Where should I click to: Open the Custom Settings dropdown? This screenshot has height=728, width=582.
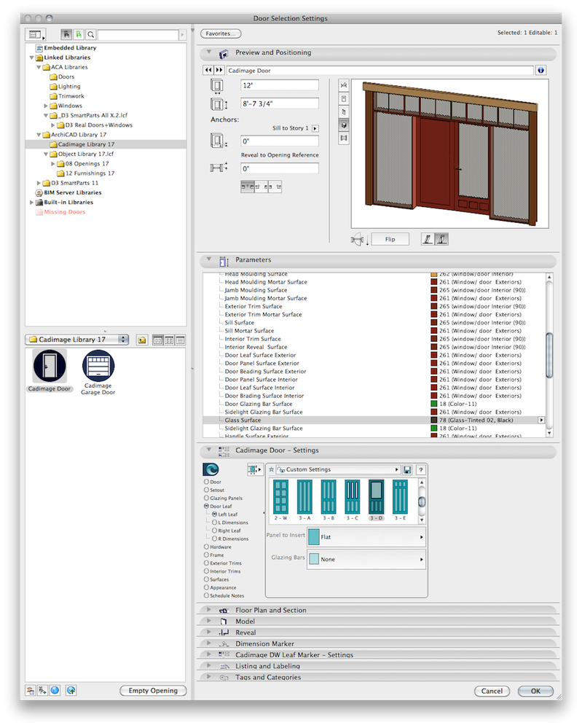[x=338, y=470]
